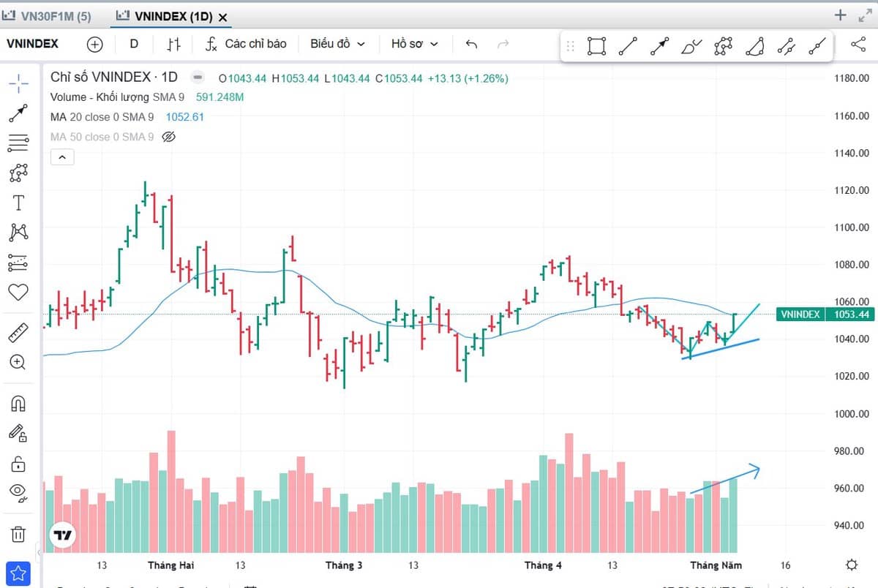Select the arrow trend line tool in left sidebar
878x588 pixels.
coord(18,113)
